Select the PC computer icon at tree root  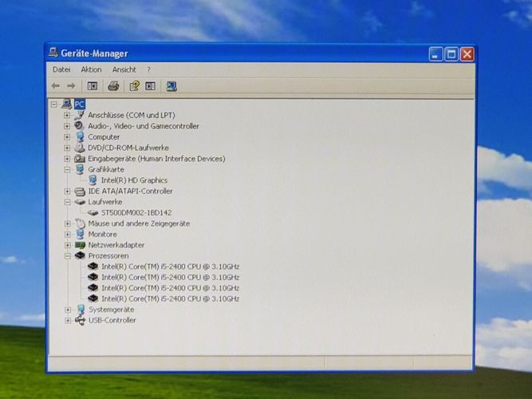(67, 104)
